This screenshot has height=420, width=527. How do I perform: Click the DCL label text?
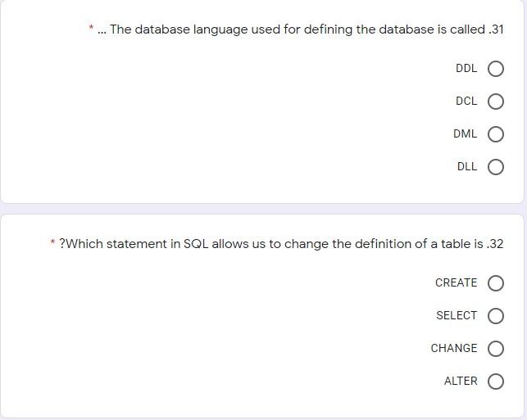[466, 101]
